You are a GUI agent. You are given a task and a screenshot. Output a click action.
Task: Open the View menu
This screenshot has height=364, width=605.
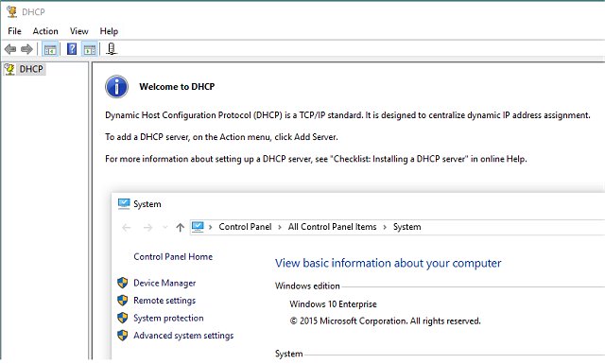(x=79, y=31)
